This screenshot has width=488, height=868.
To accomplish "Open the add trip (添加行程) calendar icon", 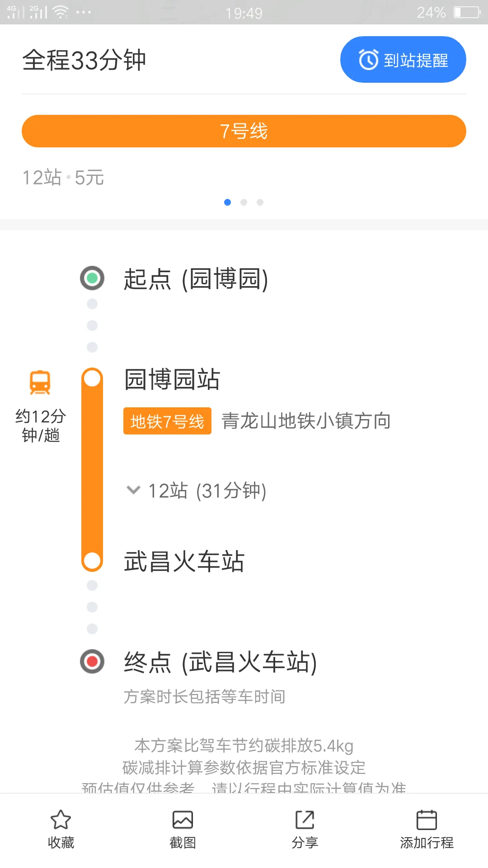I will tap(427, 820).
